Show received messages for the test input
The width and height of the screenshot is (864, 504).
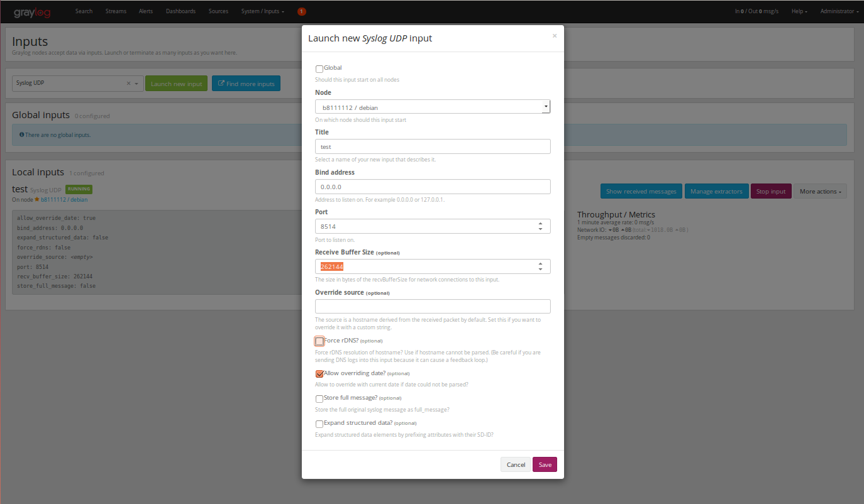[x=641, y=191]
